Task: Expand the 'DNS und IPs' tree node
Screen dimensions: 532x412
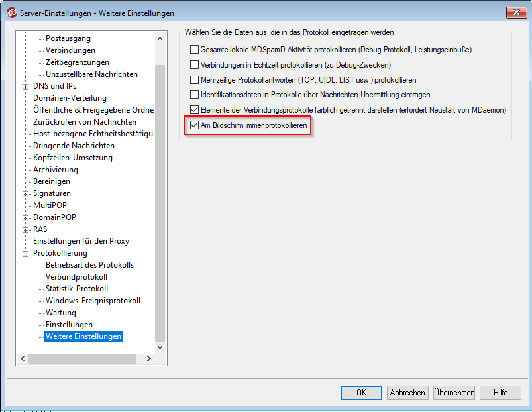Action: pyautogui.click(x=26, y=86)
